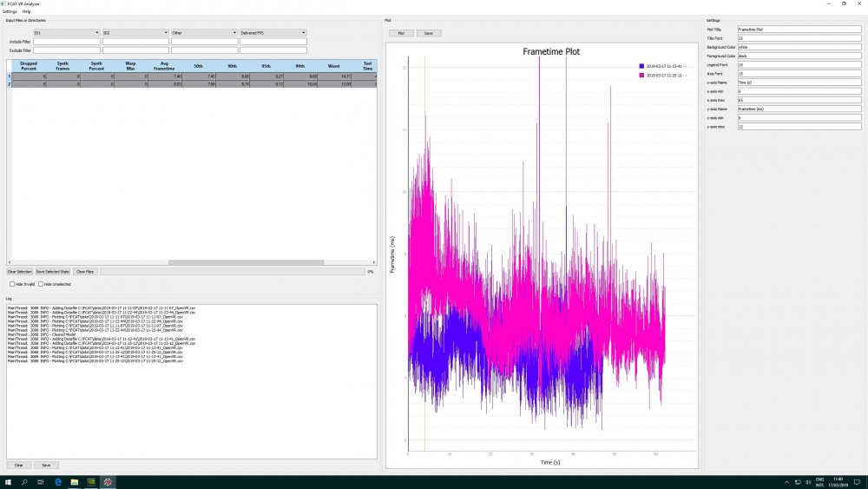
Task: Open Task View from the taskbar
Action: point(41,481)
